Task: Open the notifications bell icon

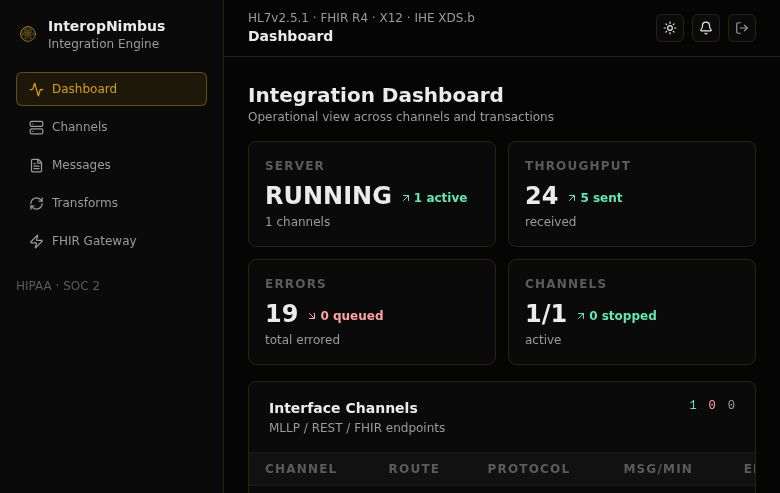Action: [706, 28]
